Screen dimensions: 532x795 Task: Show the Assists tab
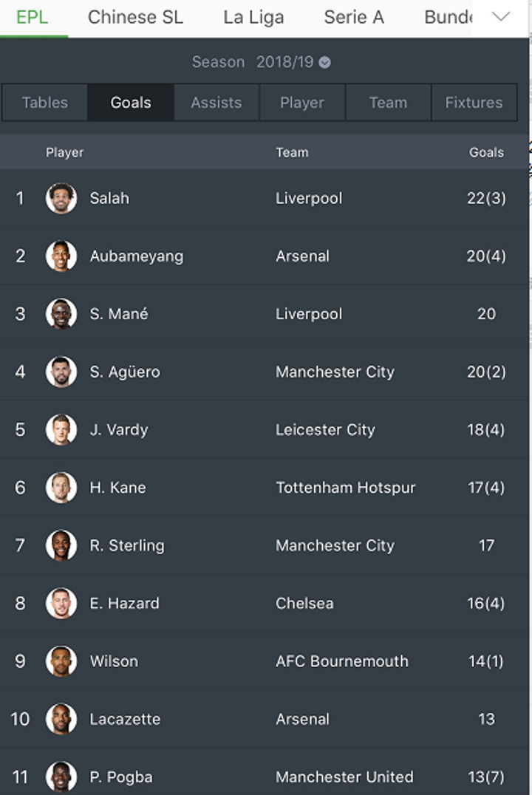(x=216, y=103)
